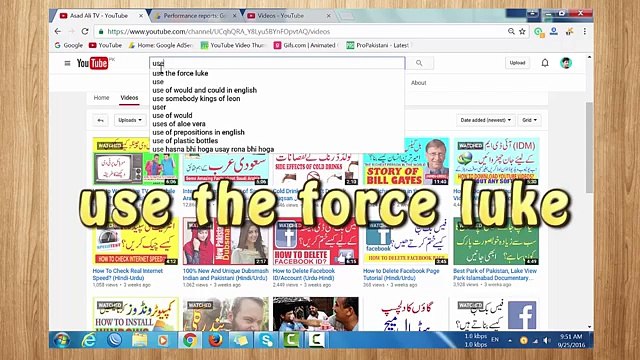Open the channel Home tab
640x360 pixels.
[101, 98]
